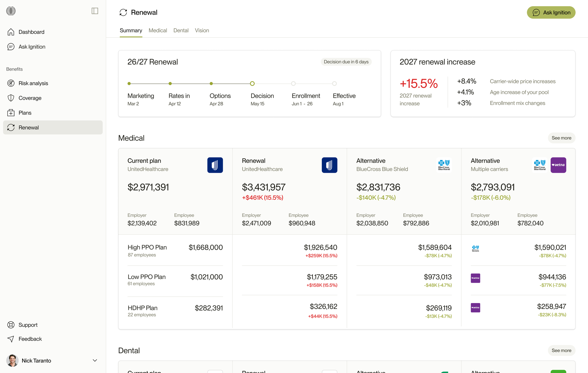Image resolution: width=588 pixels, height=373 pixels.
Task: Select Renewal in the sidebar
Action: point(53,127)
